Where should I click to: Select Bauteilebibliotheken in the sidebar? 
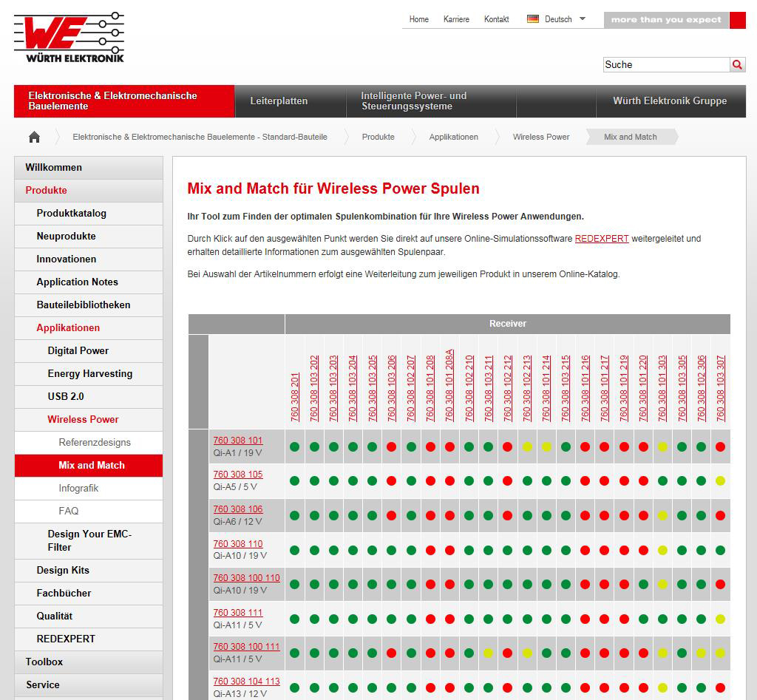(x=89, y=305)
